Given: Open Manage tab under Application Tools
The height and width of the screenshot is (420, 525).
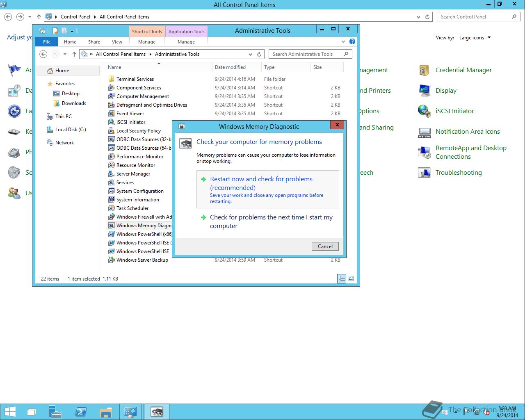Looking at the screenshot, I should [186, 42].
